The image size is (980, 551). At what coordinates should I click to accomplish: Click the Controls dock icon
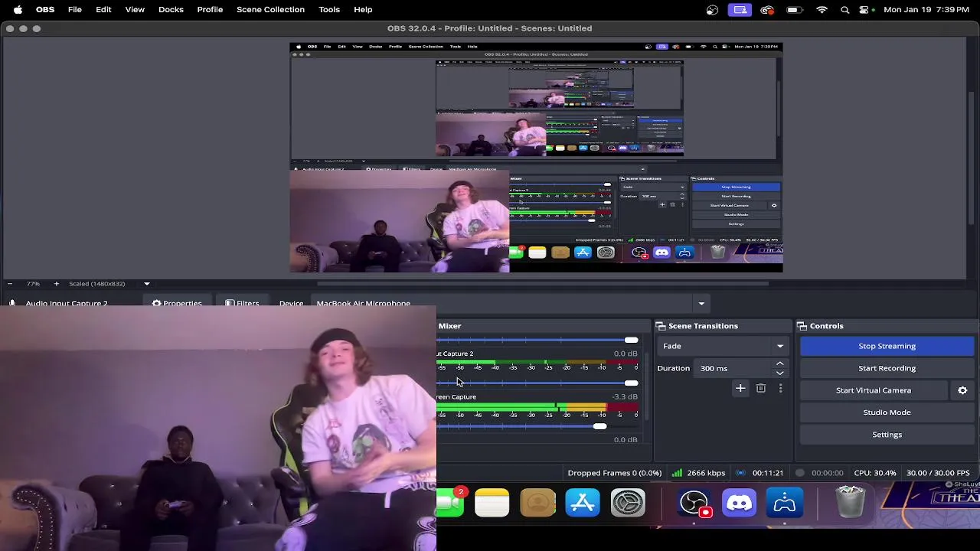coord(802,326)
